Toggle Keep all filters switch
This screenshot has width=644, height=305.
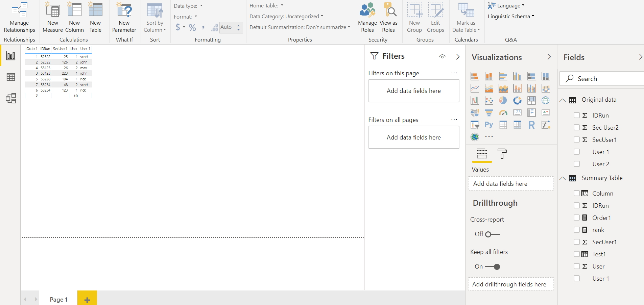493,267
